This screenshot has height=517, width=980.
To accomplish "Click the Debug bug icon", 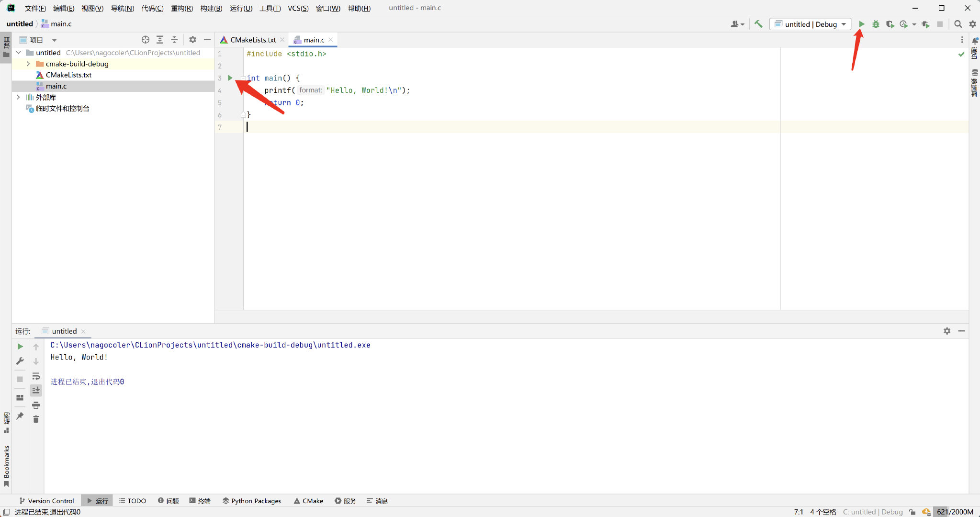I will click(876, 24).
